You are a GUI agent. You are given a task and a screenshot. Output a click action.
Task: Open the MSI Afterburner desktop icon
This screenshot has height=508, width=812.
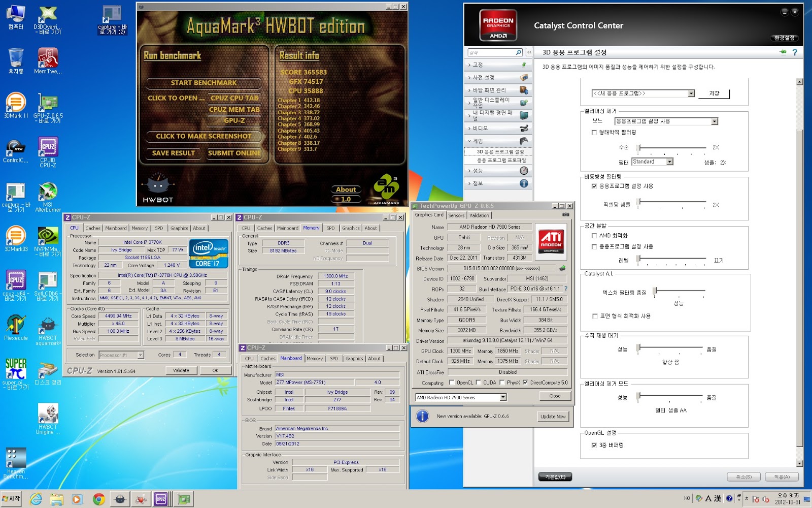(x=48, y=197)
